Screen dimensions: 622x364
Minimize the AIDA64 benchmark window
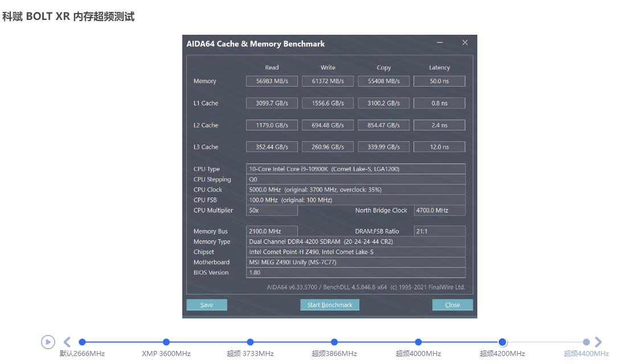click(440, 42)
